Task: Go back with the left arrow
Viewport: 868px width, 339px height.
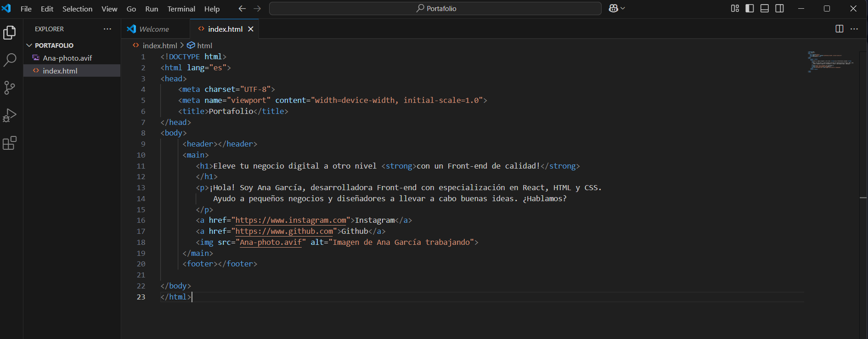Action: pyautogui.click(x=242, y=8)
